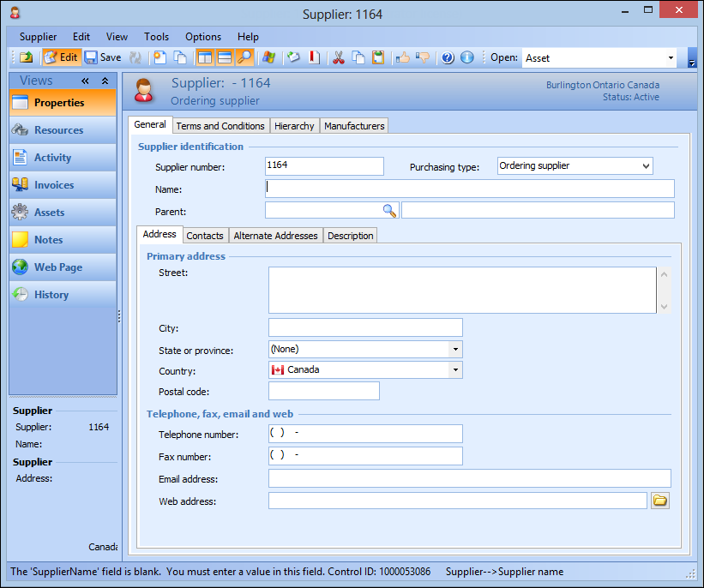The height and width of the screenshot is (588, 704).
Task: Click the Parent lookup magnifier icon
Action: tap(389, 210)
